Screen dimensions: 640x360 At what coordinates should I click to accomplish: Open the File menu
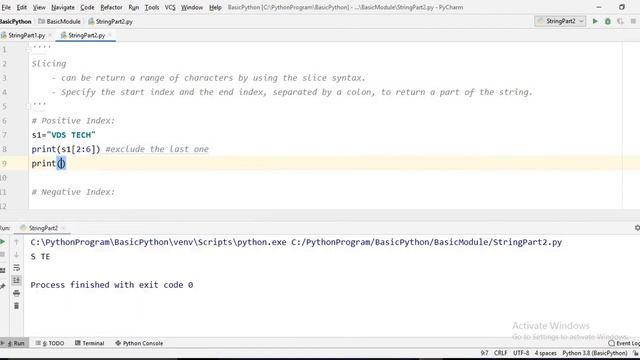click(6, 7)
